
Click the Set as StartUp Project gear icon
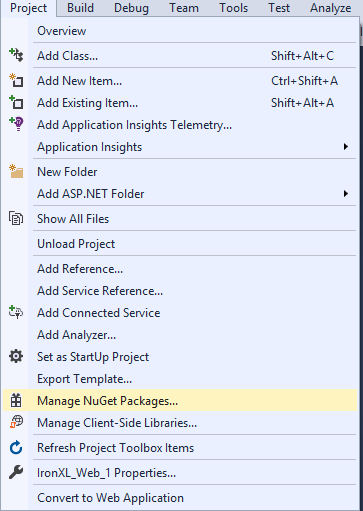click(16, 356)
